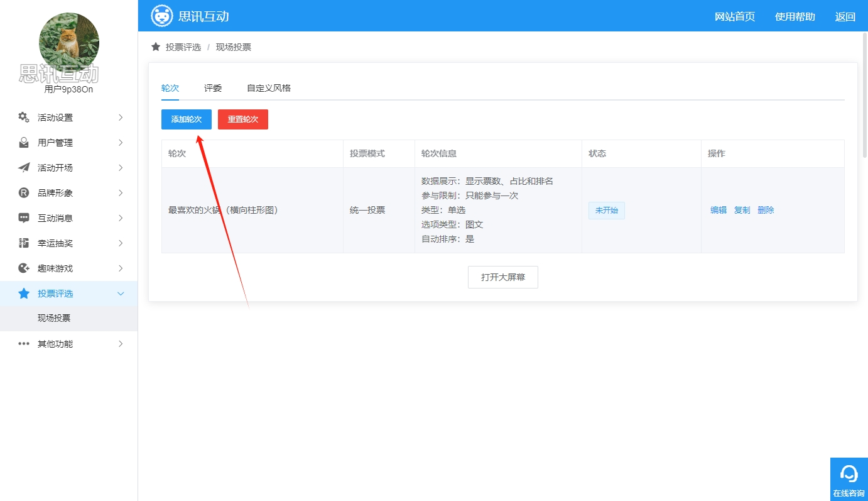This screenshot has height=501, width=868.
Task: Expand the 品牌形象 menu chevron
Action: pyautogui.click(x=121, y=193)
